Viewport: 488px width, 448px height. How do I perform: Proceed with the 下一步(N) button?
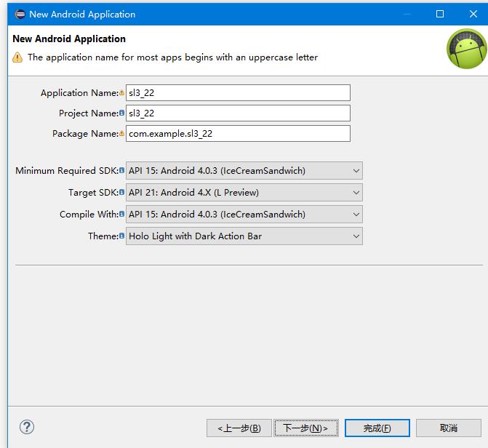tap(306, 428)
